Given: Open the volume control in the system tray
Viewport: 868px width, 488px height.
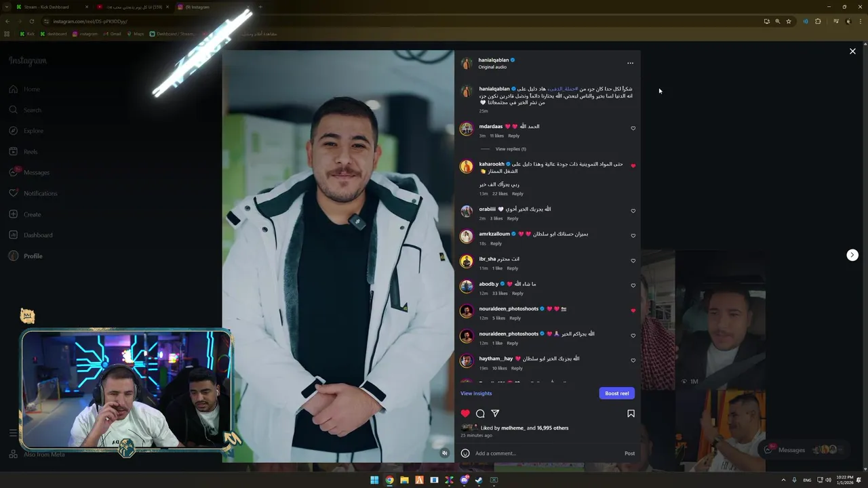Looking at the screenshot, I should pos(828,480).
